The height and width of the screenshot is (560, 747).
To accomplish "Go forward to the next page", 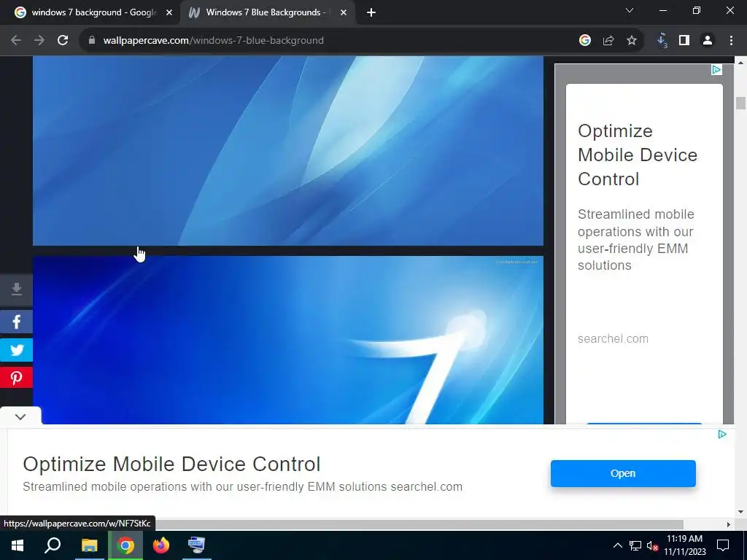I will pyautogui.click(x=39, y=41).
